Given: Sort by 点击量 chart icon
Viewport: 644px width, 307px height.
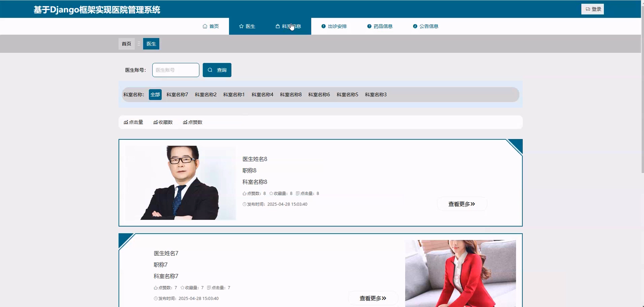Looking at the screenshot, I should tap(126, 122).
